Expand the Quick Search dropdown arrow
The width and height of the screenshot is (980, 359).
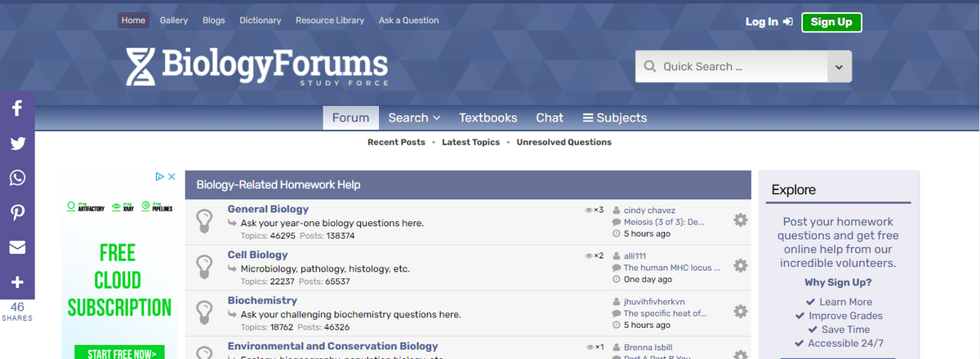click(x=839, y=67)
